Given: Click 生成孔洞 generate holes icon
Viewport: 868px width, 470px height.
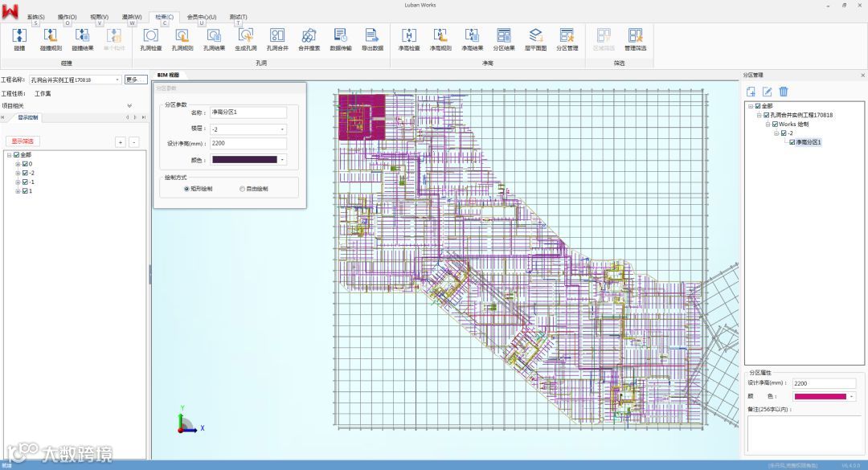Looking at the screenshot, I should [245, 39].
